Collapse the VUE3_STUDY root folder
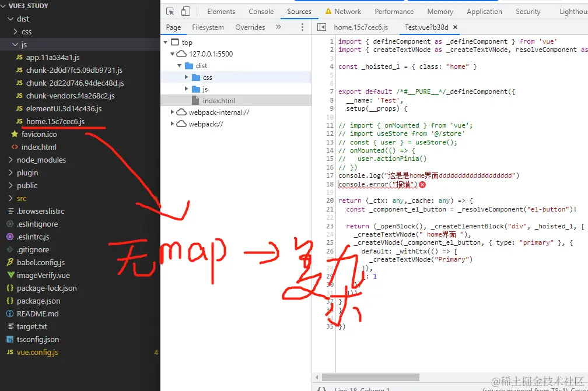This screenshot has height=391, width=588. [x=3, y=6]
